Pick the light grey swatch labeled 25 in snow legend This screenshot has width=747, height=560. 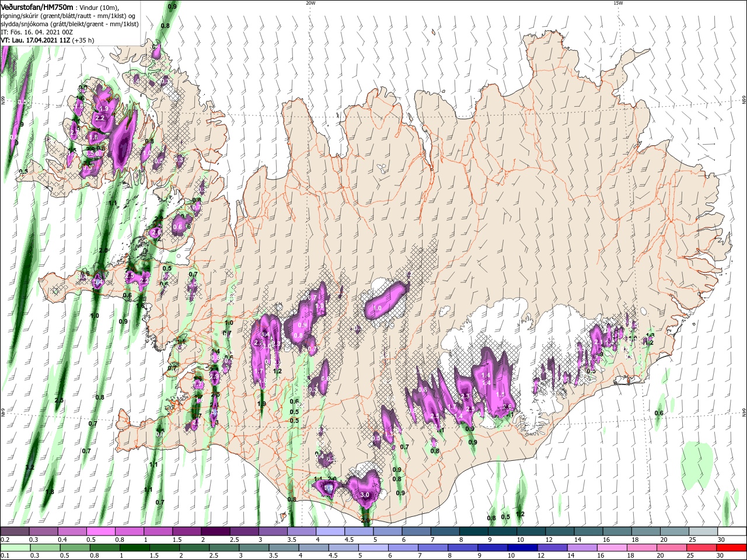tap(703, 531)
